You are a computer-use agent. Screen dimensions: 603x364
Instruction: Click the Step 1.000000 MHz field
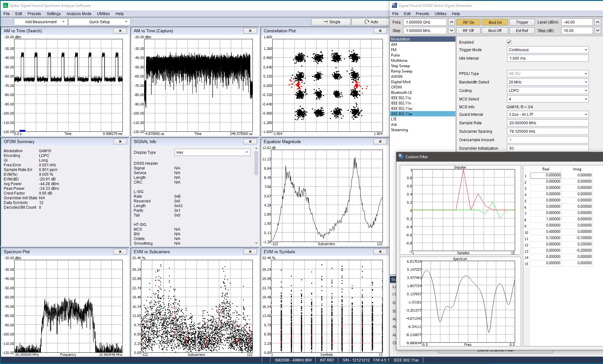click(x=425, y=30)
